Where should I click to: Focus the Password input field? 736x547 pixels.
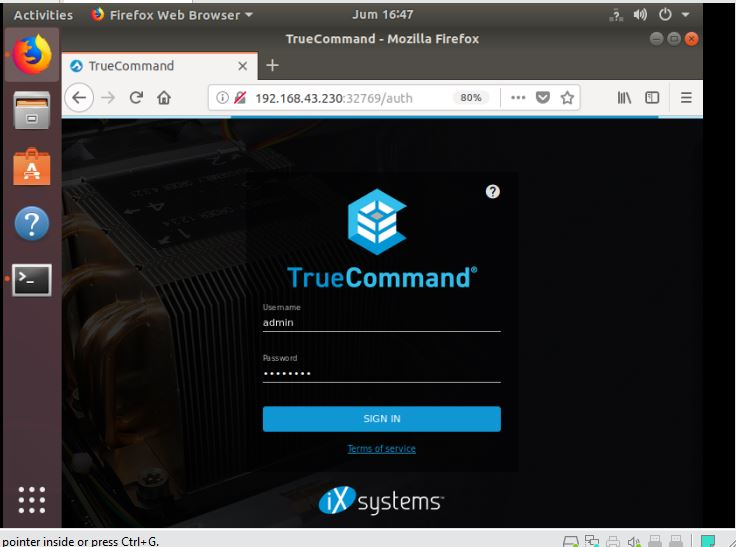382,374
